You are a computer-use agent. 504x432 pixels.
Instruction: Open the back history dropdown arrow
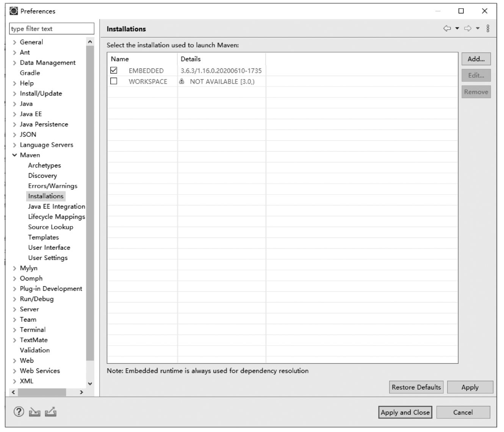tap(457, 28)
